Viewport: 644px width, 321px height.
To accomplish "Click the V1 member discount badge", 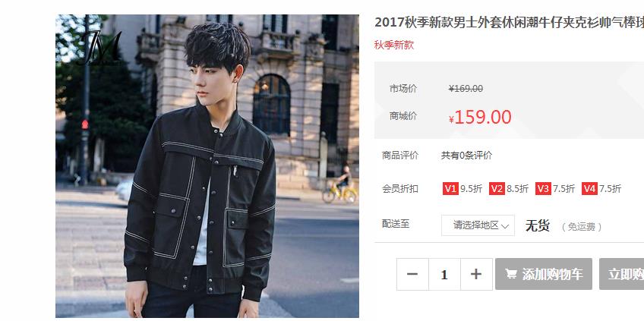I will [x=450, y=189].
